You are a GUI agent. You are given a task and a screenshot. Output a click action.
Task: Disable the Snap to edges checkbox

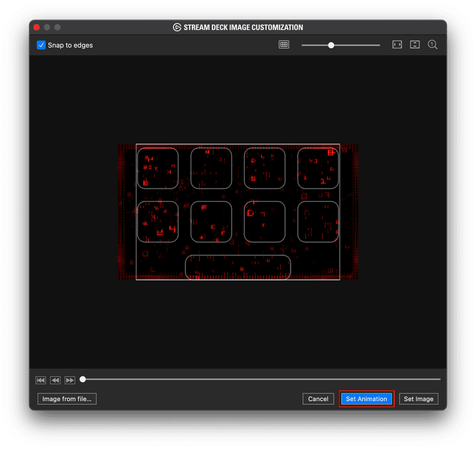point(41,45)
